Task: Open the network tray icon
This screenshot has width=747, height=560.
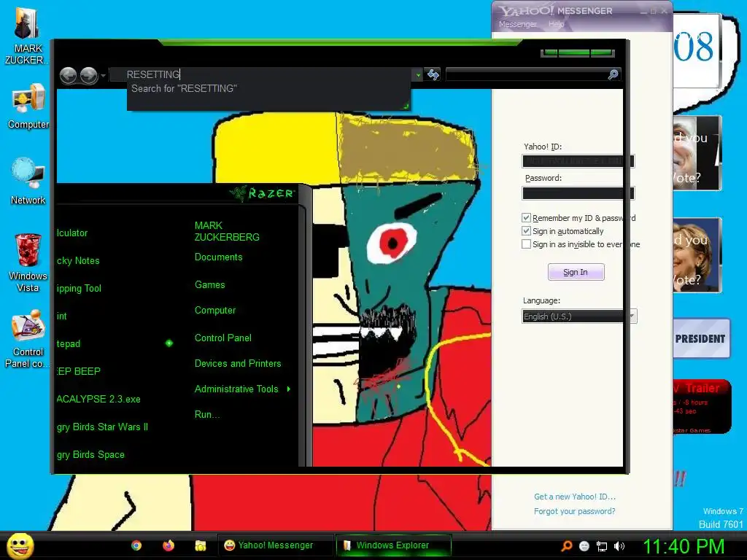Action: pyautogui.click(x=602, y=546)
